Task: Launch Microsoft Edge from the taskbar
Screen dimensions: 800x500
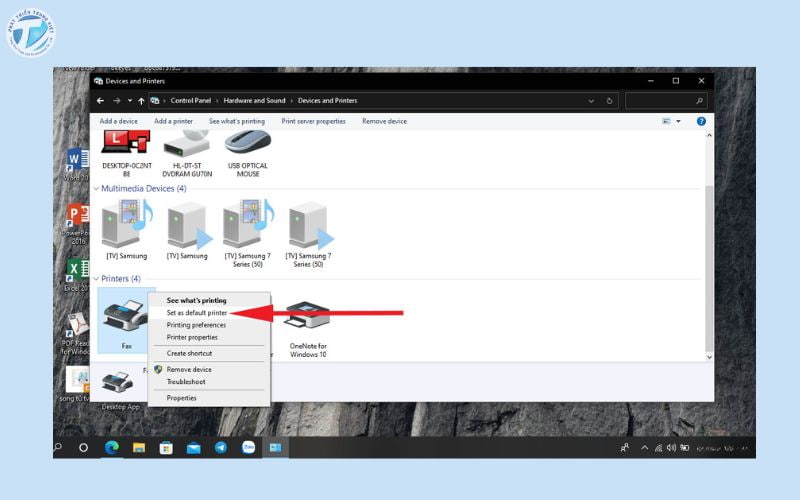Action: pos(112,447)
